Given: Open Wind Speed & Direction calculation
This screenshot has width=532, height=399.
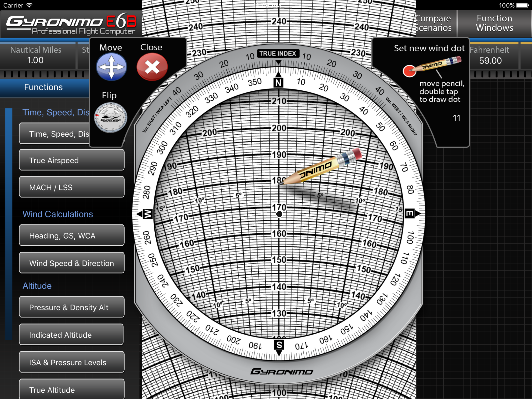Looking at the screenshot, I should (72, 263).
